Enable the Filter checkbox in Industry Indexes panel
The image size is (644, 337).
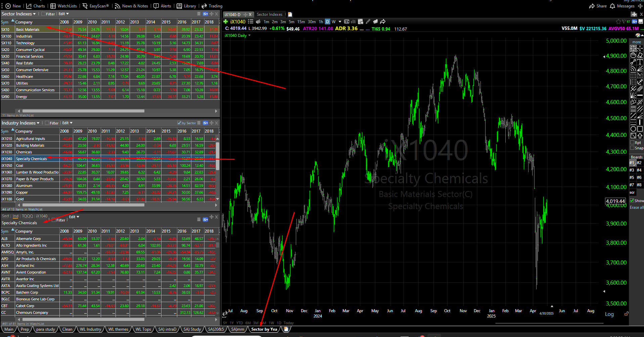click(47, 123)
